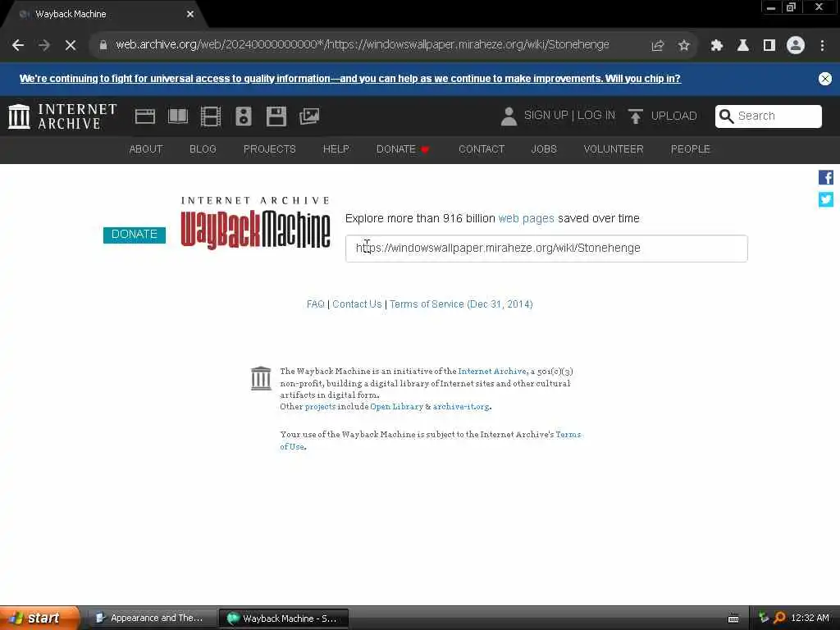
Task: Open the PEOPLE menu item
Action: coord(690,149)
